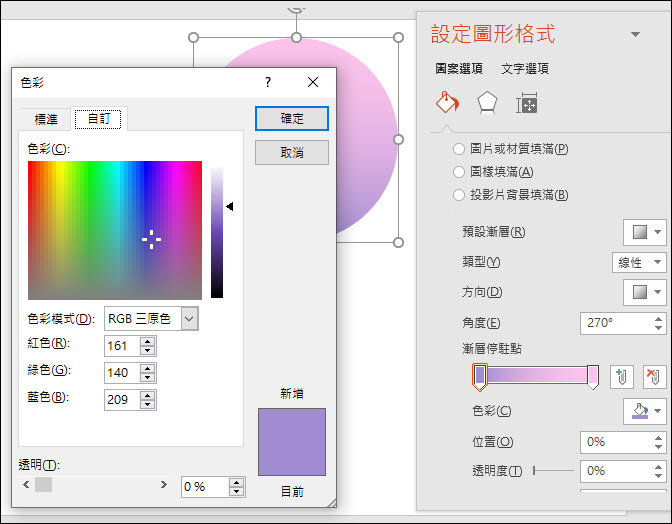Image resolution: width=672 pixels, height=524 pixels.
Task: Open the Effects pentagon tab
Action: click(x=487, y=103)
